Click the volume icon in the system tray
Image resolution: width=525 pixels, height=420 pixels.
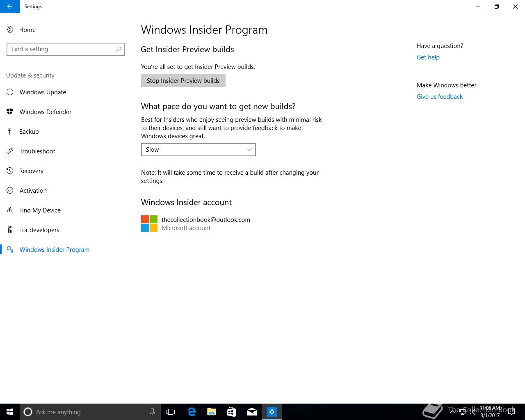point(472,412)
